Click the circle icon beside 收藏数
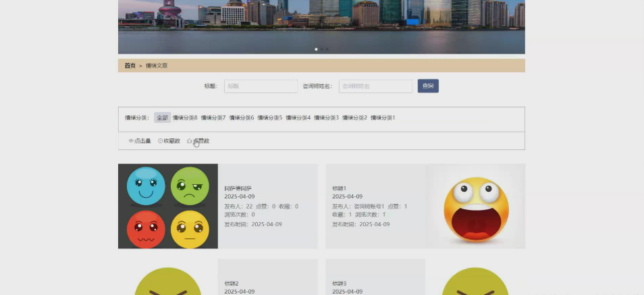Viewport: 644px width, 295px height. pos(160,141)
